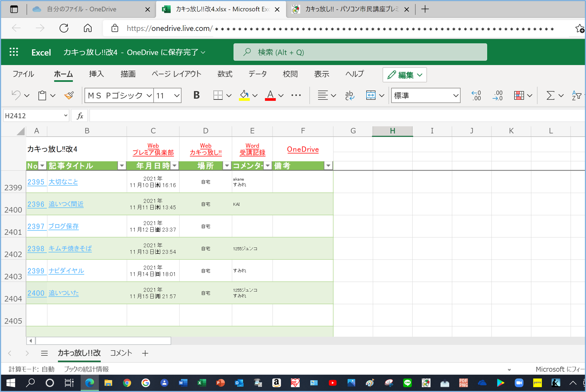Viewport: 586px width, 392px height.
Task: Click the yellow fill color bucket
Action: click(x=244, y=95)
